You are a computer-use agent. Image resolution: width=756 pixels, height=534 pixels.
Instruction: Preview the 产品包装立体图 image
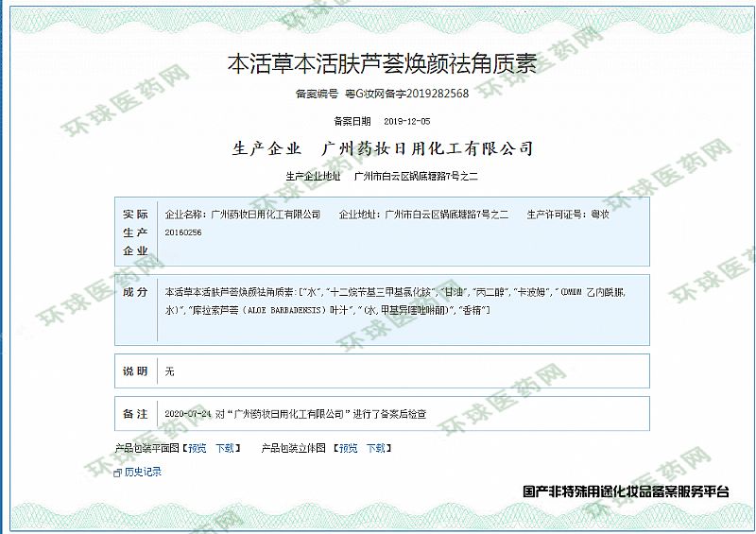(348, 448)
